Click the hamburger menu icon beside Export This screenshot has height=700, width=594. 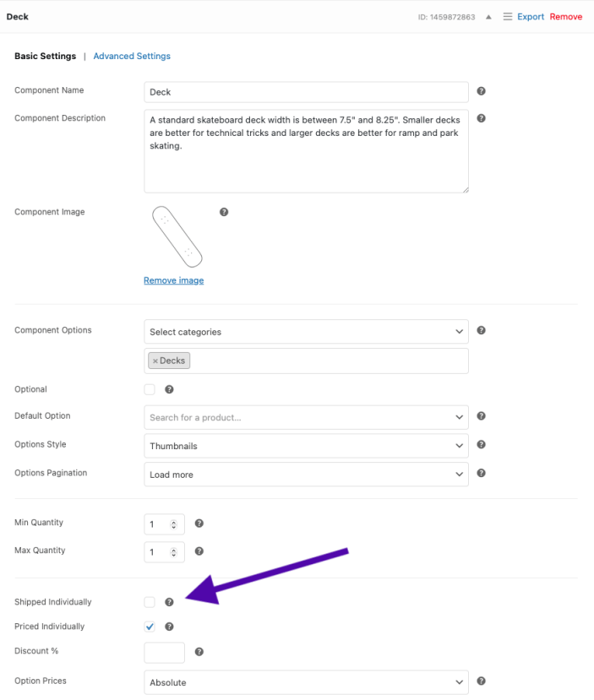(507, 17)
